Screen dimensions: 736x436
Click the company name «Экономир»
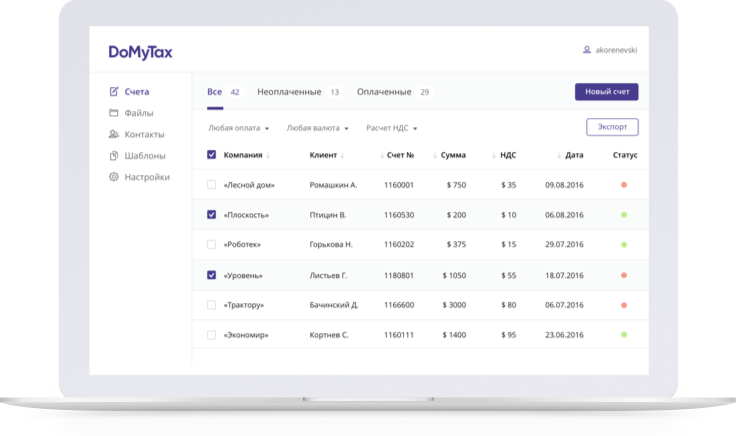point(246,335)
